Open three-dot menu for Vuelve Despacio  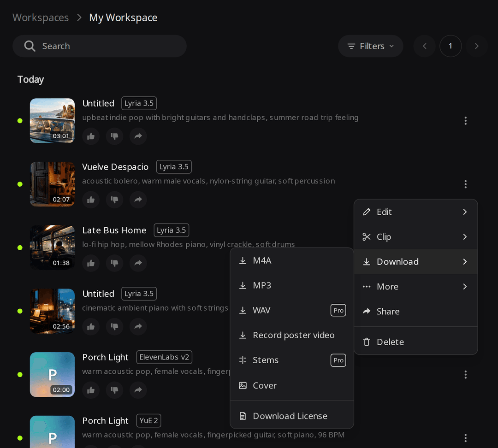(466, 184)
